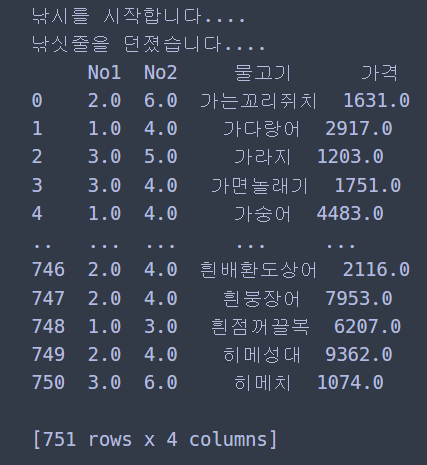Select price value '1631.0'
Image resolution: width=427 pixels, height=465 pixels.
tap(376, 101)
